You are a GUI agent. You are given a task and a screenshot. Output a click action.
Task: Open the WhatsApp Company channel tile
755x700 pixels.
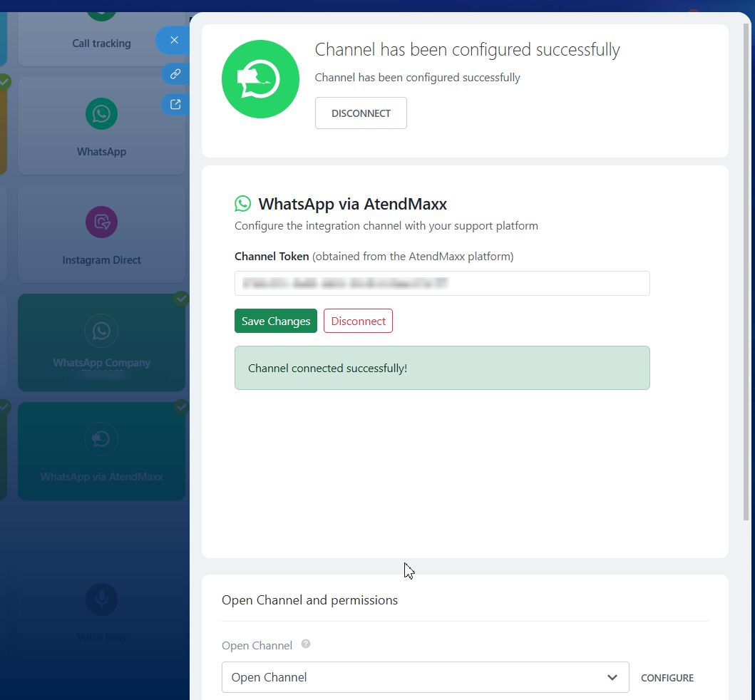101,343
